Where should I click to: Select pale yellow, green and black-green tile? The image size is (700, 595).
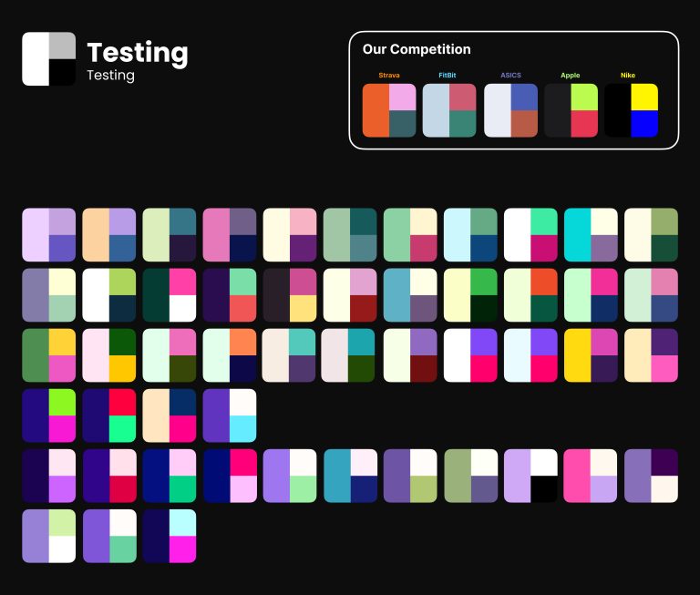pos(470,295)
